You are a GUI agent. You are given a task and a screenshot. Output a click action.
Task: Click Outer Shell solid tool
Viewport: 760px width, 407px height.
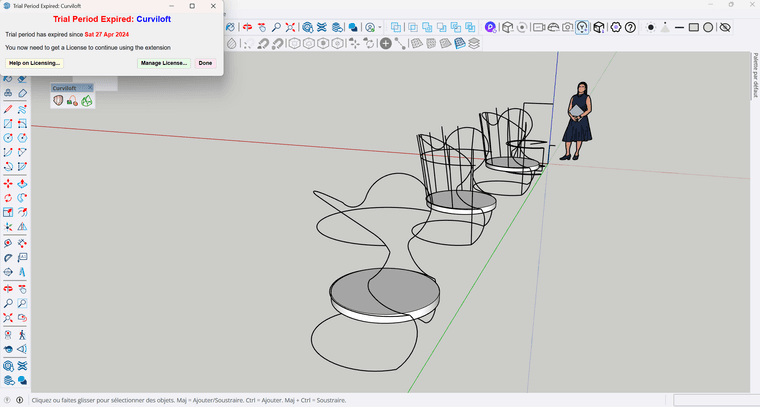pyautogui.click(x=396, y=27)
